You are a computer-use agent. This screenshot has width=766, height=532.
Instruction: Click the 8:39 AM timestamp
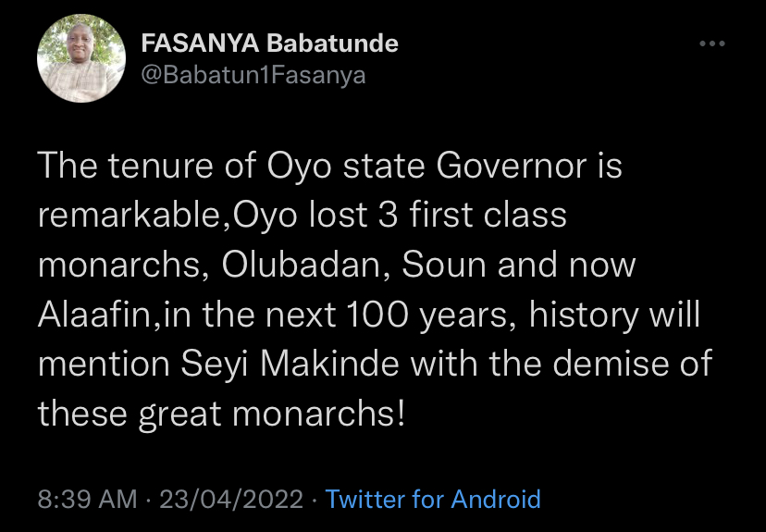click(87, 500)
